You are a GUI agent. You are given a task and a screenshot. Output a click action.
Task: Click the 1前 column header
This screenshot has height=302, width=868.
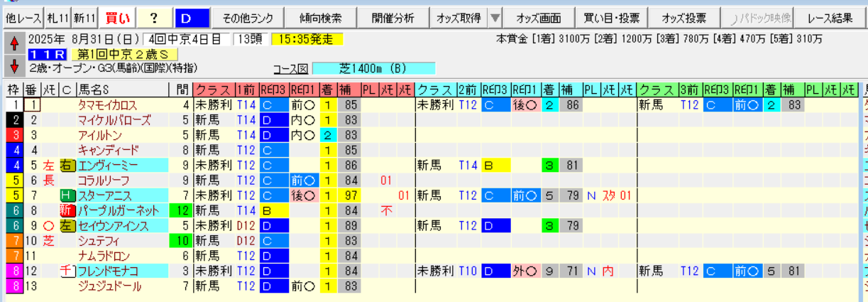[x=246, y=90]
